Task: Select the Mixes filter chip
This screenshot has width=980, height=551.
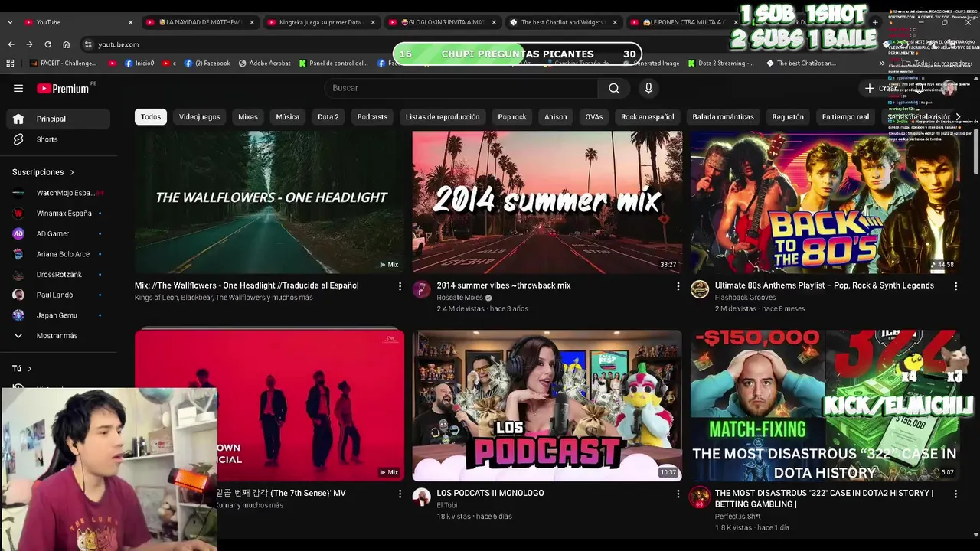Action: (x=248, y=117)
